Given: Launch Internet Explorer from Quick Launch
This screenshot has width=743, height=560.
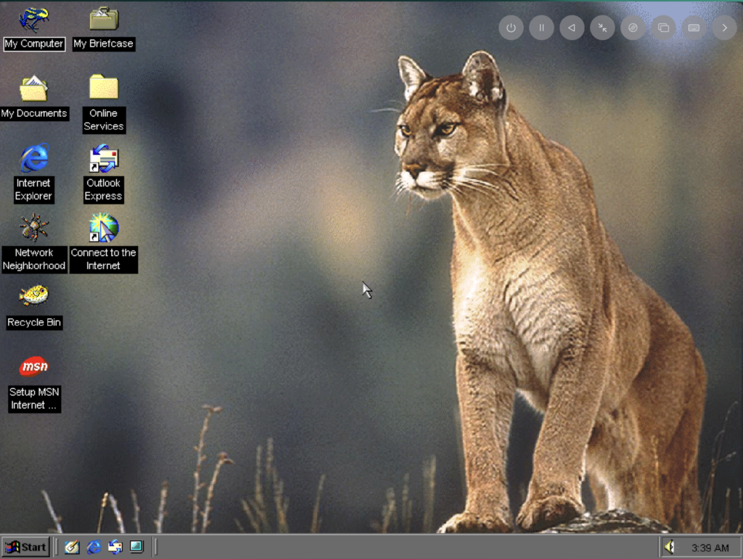Looking at the screenshot, I should 94,547.
